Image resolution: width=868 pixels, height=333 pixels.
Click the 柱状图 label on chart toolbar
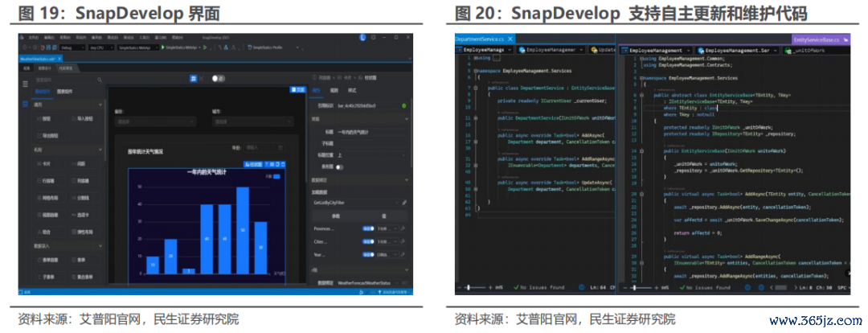click(x=252, y=164)
